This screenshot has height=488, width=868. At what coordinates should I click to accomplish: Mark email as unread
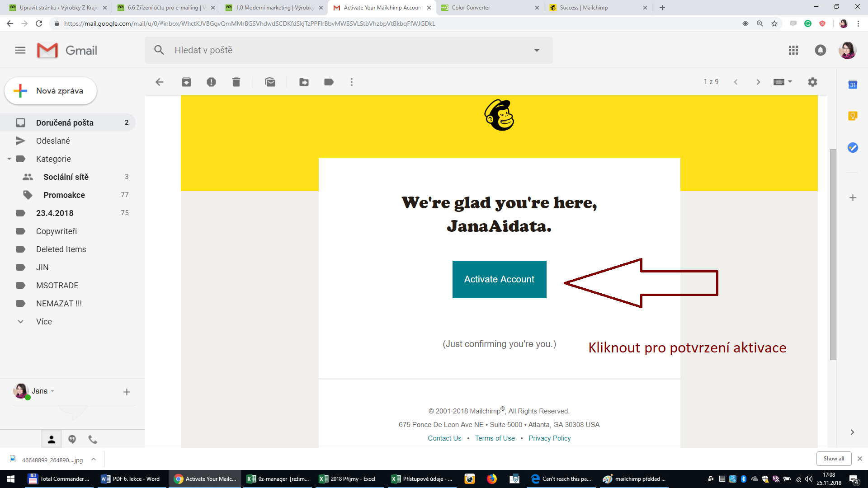[x=270, y=82]
